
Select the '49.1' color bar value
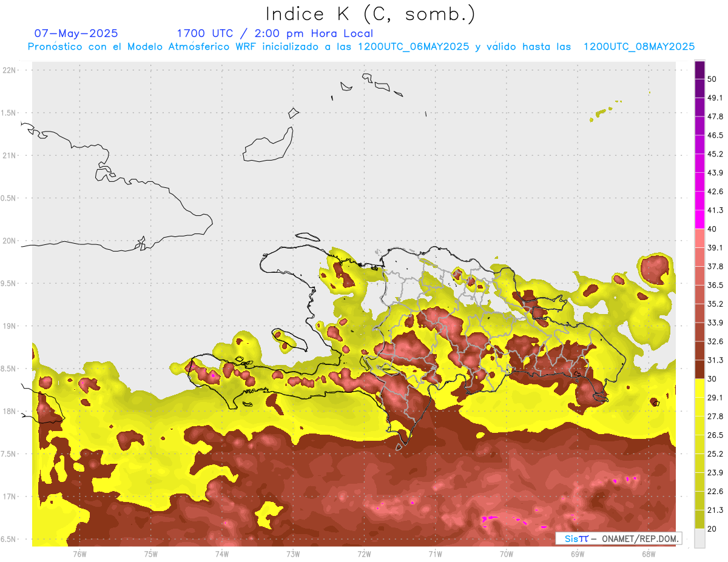[x=715, y=98]
